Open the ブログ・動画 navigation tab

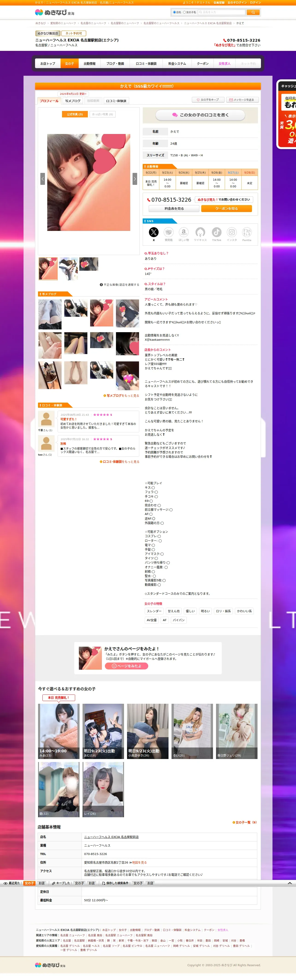(x=115, y=64)
